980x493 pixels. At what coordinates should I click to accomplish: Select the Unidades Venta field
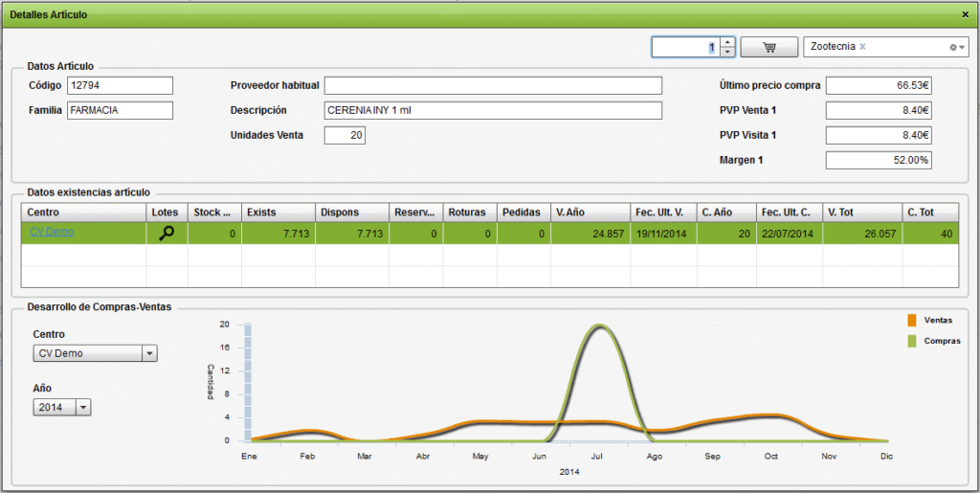345,135
